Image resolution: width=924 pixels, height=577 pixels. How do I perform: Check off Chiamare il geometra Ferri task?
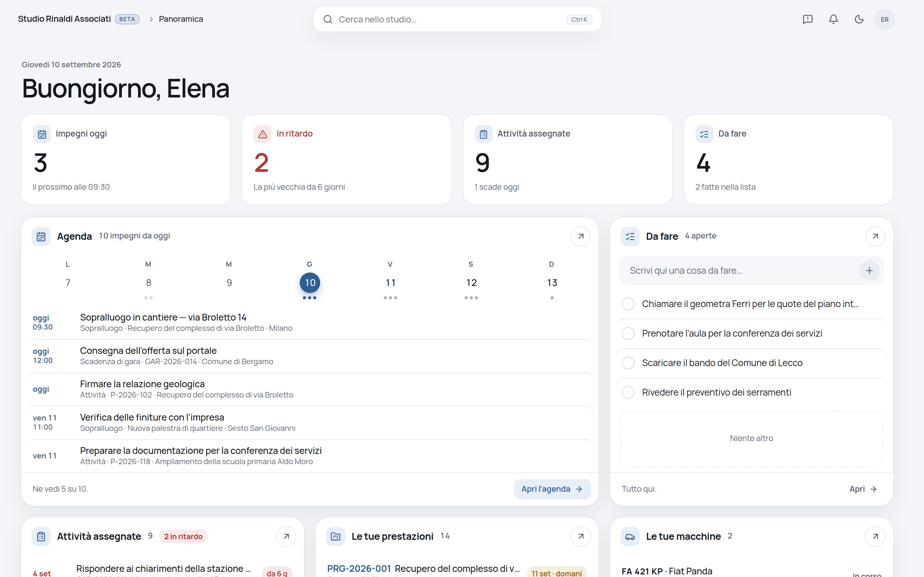(628, 304)
